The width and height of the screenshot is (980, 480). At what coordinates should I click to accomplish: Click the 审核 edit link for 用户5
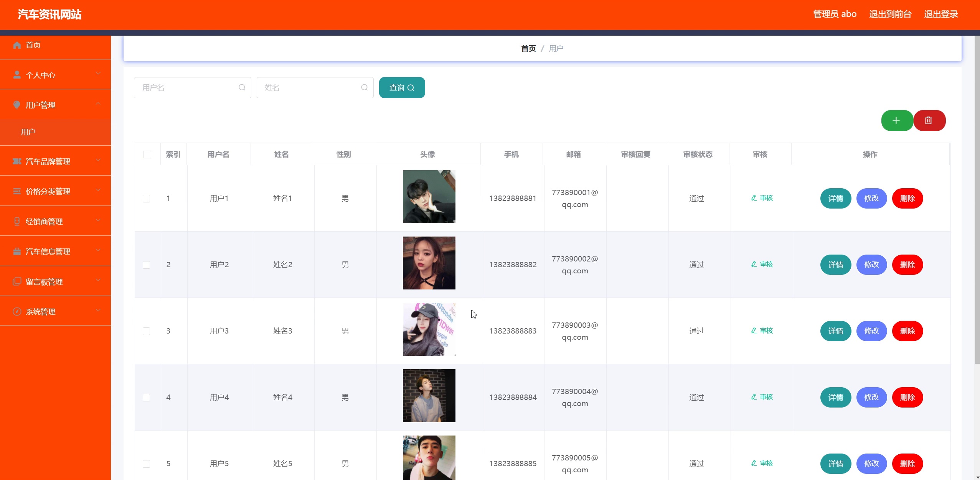click(762, 464)
